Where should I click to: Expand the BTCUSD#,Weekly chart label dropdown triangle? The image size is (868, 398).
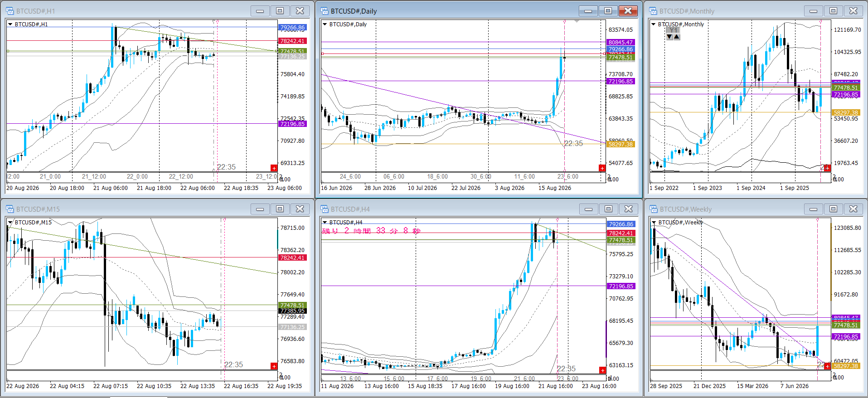pyautogui.click(x=654, y=223)
